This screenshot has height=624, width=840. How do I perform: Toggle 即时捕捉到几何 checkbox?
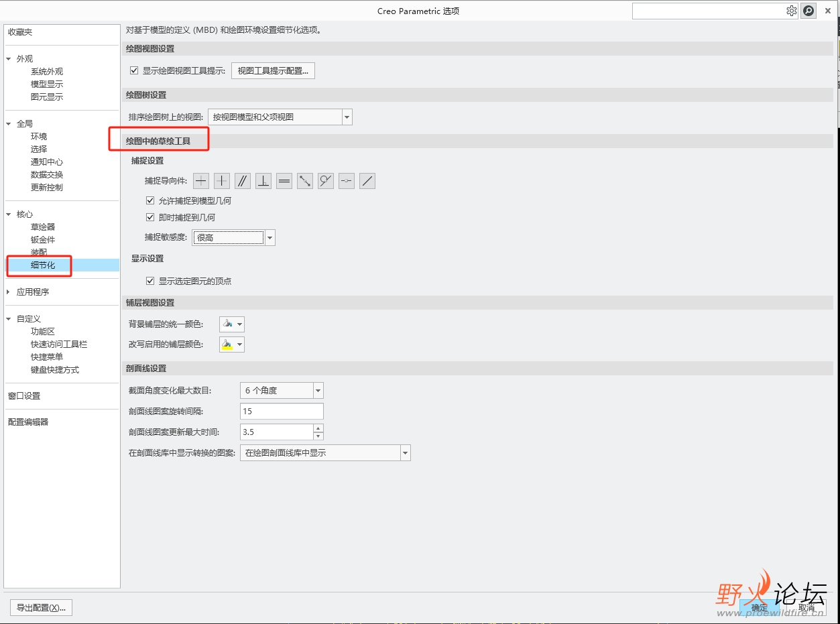click(x=150, y=217)
